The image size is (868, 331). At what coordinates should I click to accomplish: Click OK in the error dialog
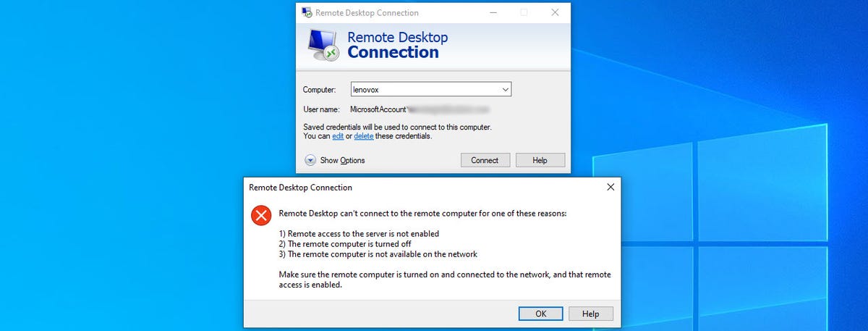click(541, 314)
